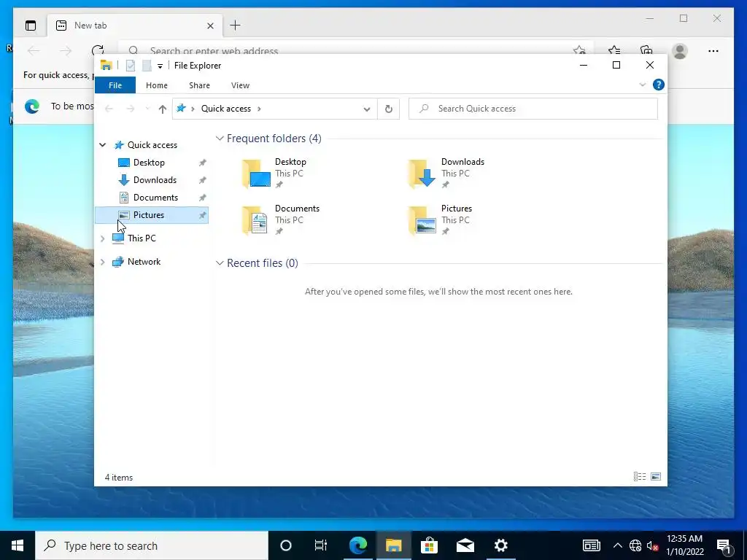The image size is (747, 560).
Task: Open Microsoft Store from the taskbar
Action: tap(429, 545)
